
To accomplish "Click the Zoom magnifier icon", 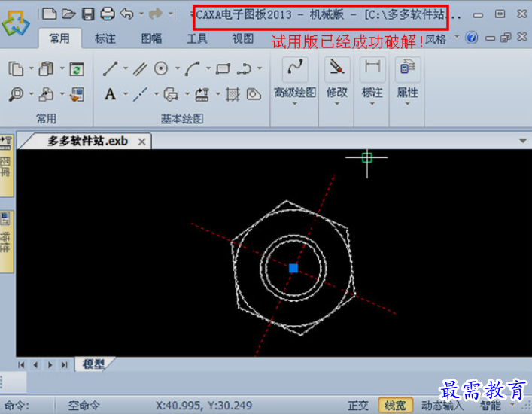I will 16,94.
